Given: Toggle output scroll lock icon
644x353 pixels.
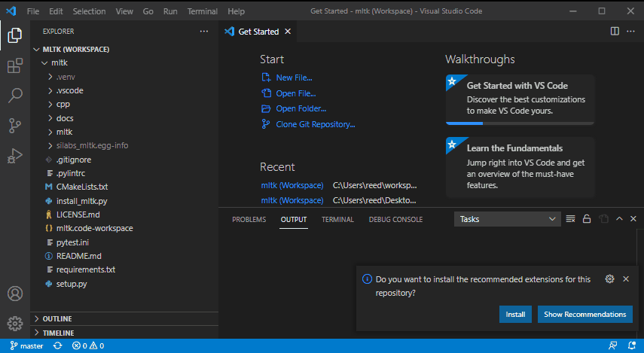Looking at the screenshot, I should coord(587,219).
